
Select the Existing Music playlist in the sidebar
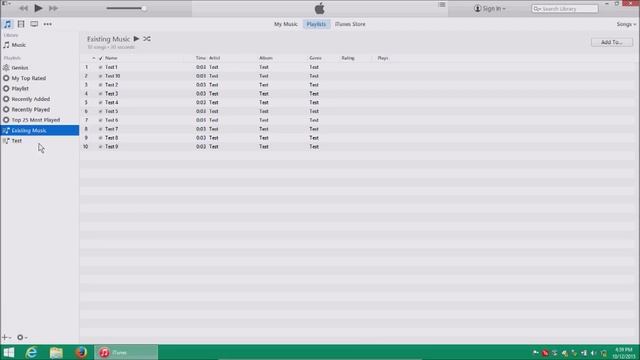[40, 130]
